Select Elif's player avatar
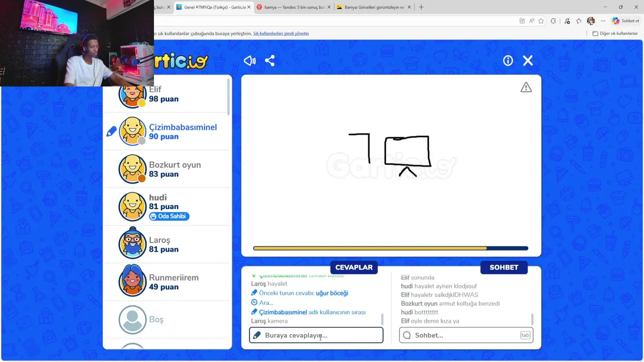 coord(132,96)
